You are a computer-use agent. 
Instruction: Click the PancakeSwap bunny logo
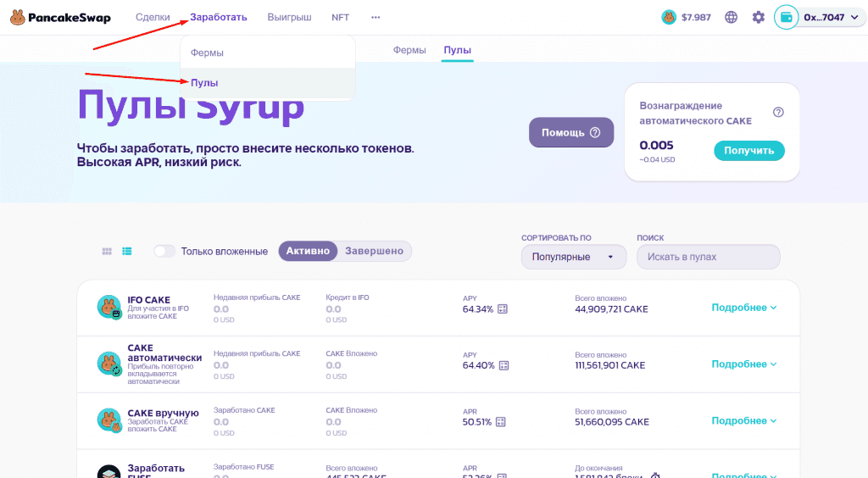click(x=18, y=17)
